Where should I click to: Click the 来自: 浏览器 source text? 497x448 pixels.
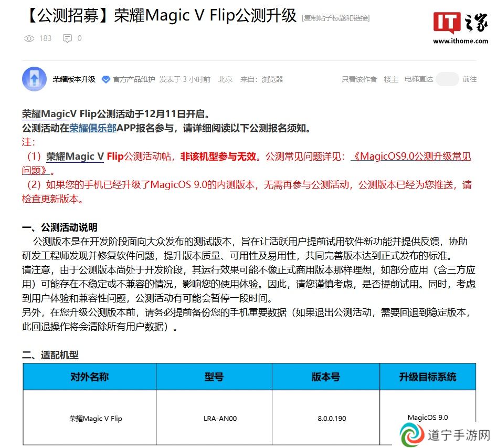[x=261, y=79]
